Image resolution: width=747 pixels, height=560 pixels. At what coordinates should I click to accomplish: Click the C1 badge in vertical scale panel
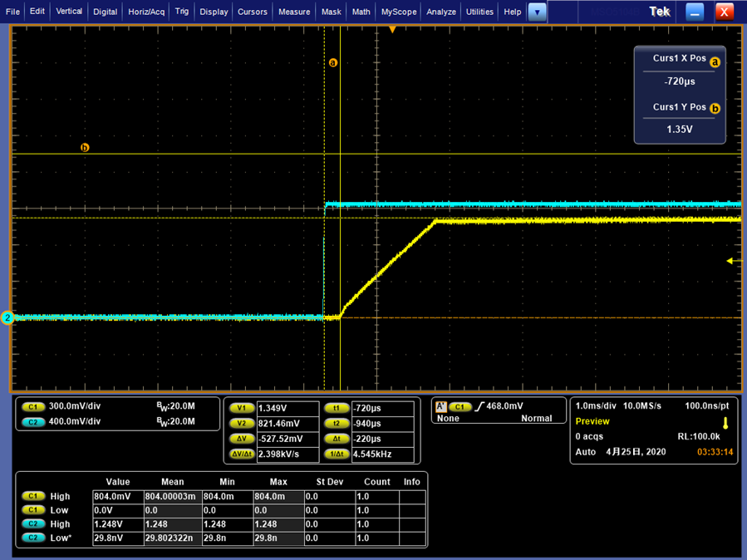click(33, 406)
